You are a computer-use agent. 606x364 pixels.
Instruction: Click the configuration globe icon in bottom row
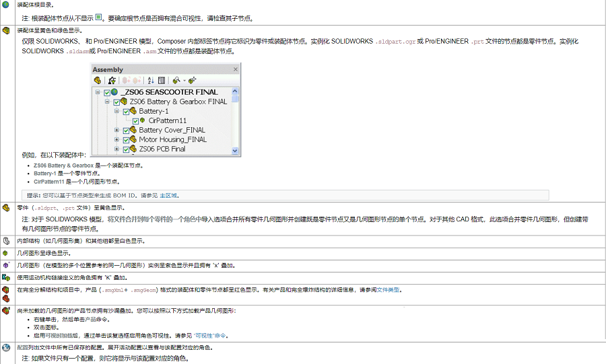coord(6,348)
